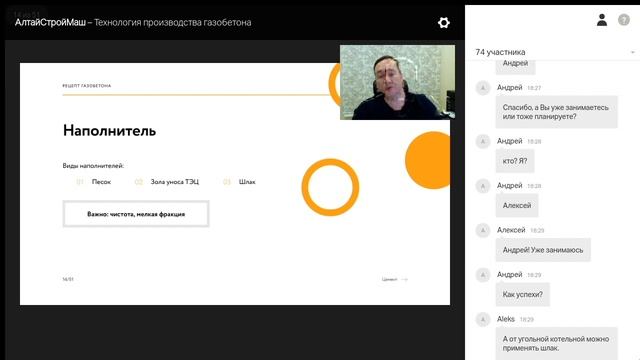
Task: Open the participant profile icon
Action: point(602,20)
